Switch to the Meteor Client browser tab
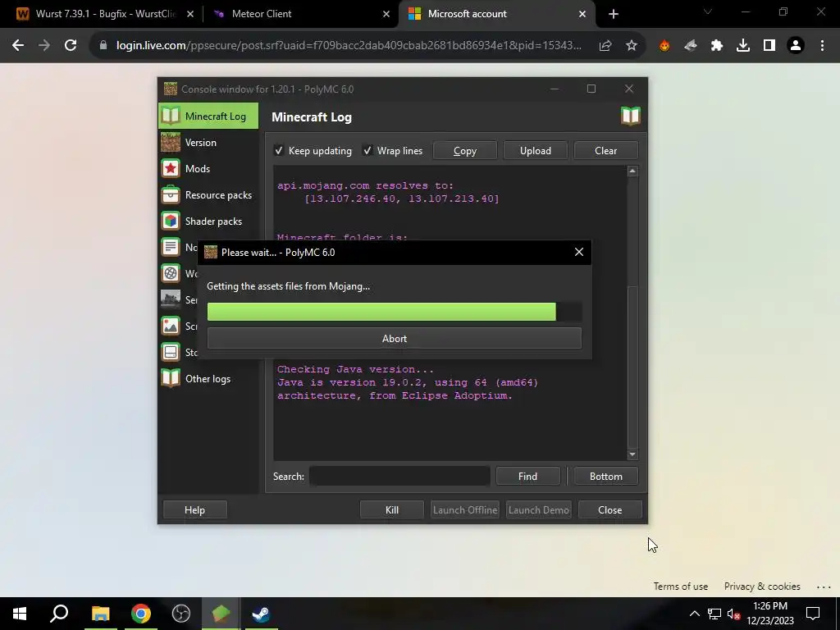This screenshot has height=630, width=840. pyautogui.click(x=300, y=14)
